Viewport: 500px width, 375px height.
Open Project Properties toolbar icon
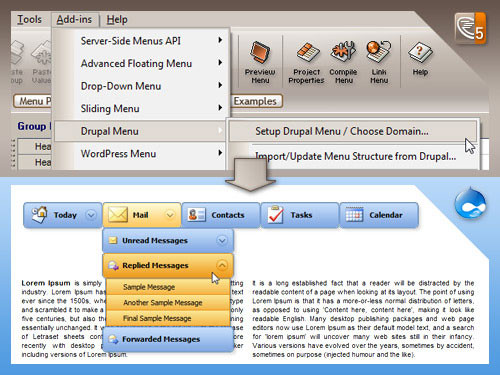306,62
